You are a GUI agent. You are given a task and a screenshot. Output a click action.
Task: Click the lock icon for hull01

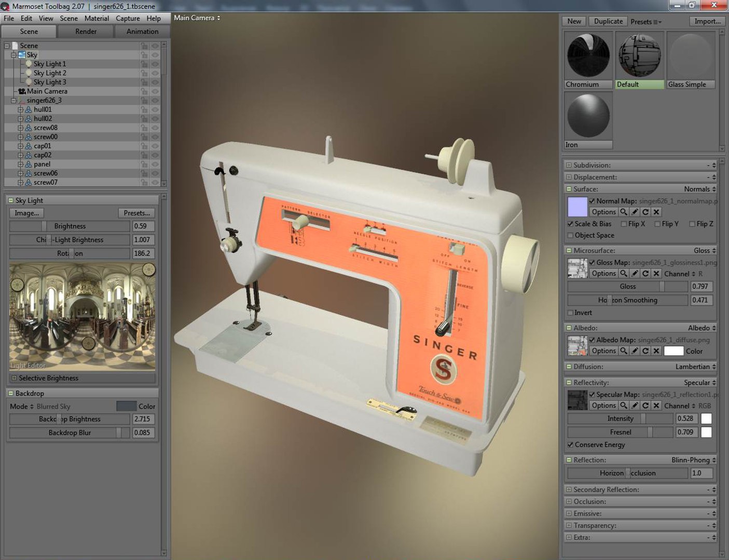tap(144, 109)
